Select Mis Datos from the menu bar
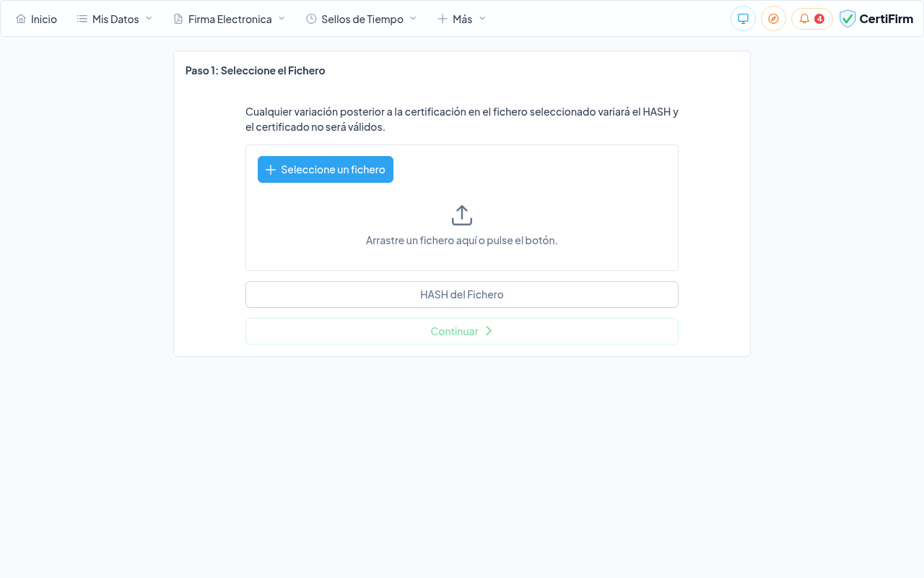924x578 pixels. (x=115, y=19)
